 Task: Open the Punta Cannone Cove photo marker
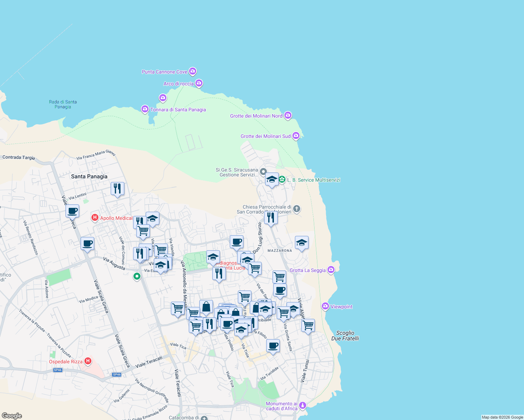[192, 71]
